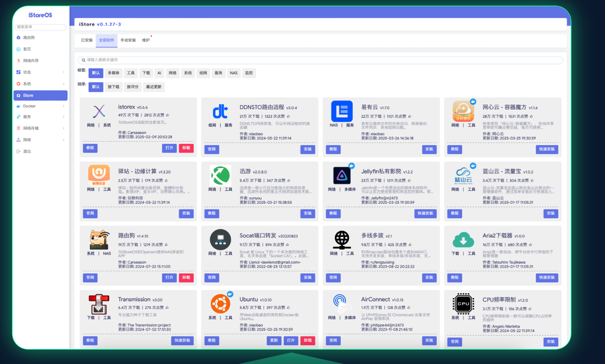
Task: Switch to the 已安装 tab
Action: pyautogui.click(x=87, y=40)
